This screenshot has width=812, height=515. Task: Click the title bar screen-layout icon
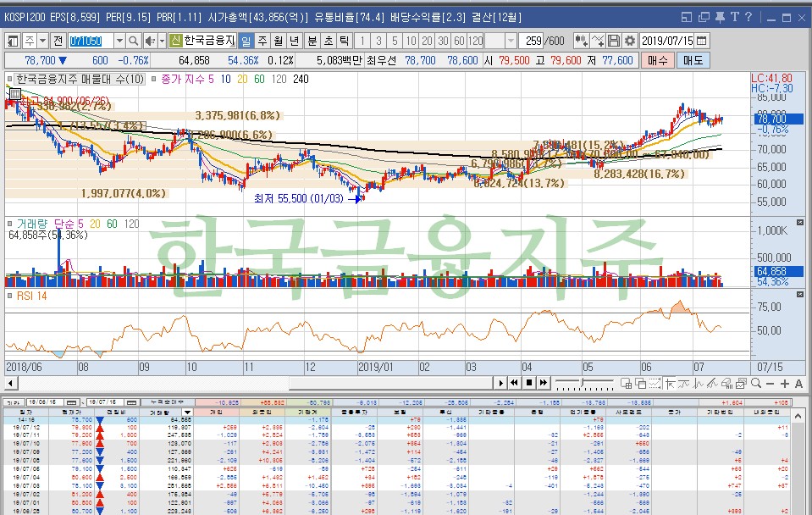pos(687,17)
